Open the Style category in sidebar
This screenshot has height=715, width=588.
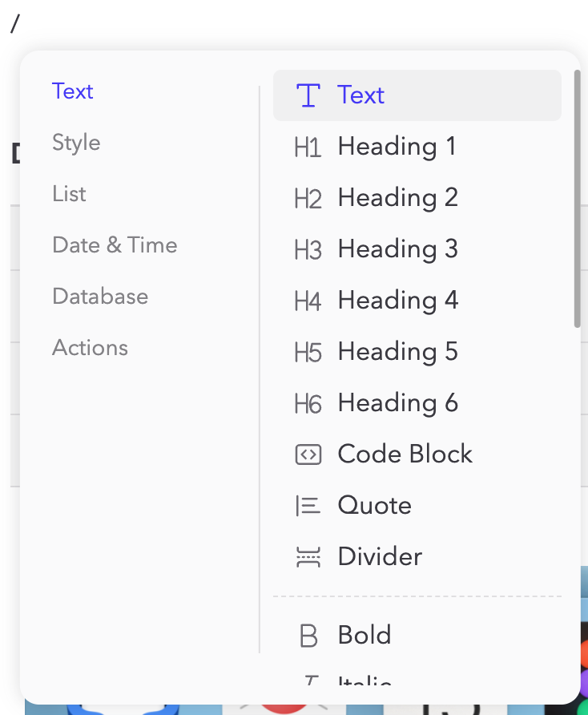pyautogui.click(x=76, y=143)
